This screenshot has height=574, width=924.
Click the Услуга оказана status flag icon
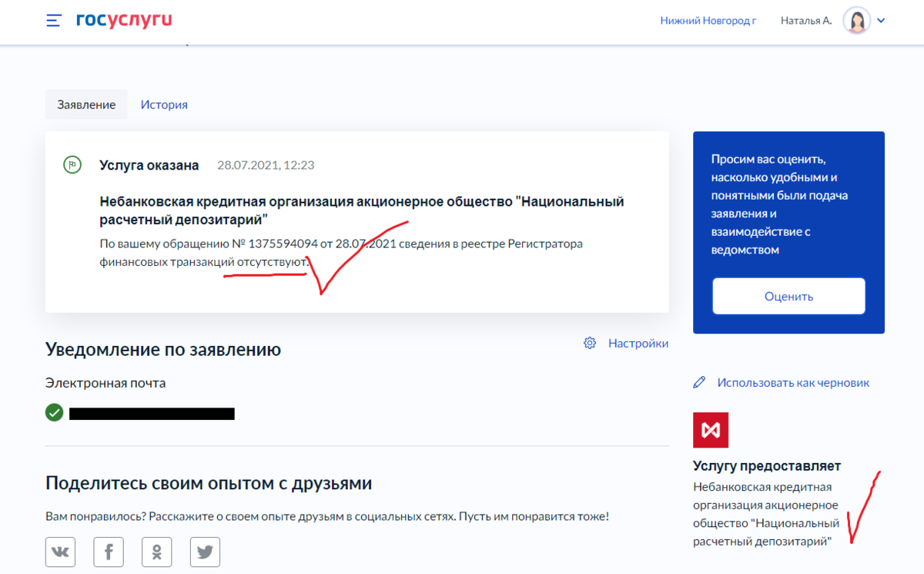72,165
